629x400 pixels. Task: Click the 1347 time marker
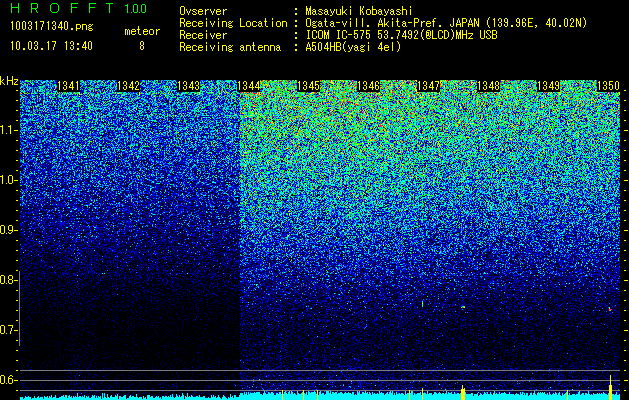tap(428, 86)
